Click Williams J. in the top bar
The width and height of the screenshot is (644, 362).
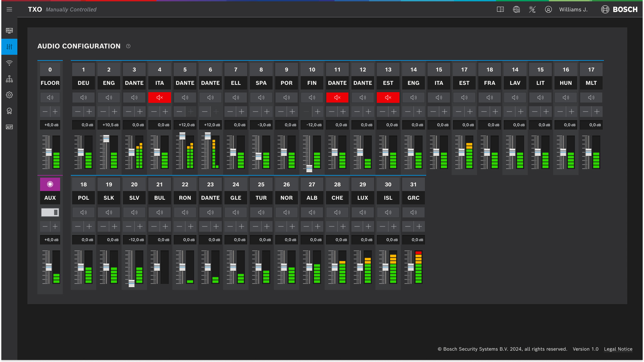coord(573,9)
